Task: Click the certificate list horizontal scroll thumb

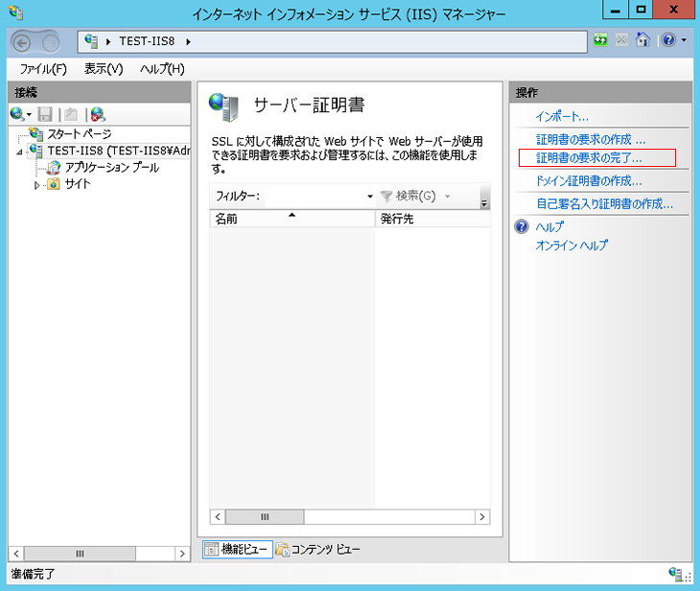Action: point(265,517)
